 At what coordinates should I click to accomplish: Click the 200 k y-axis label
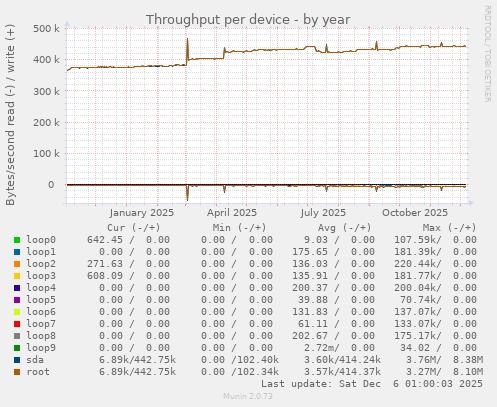coord(46,122)
